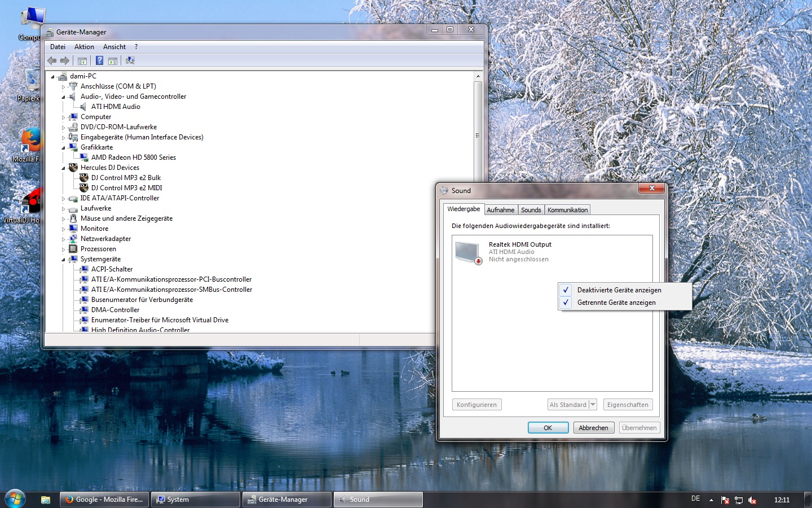Toggle the console tree toolbar icon
This screenshot has height=508, width=812.
[82, 60]
